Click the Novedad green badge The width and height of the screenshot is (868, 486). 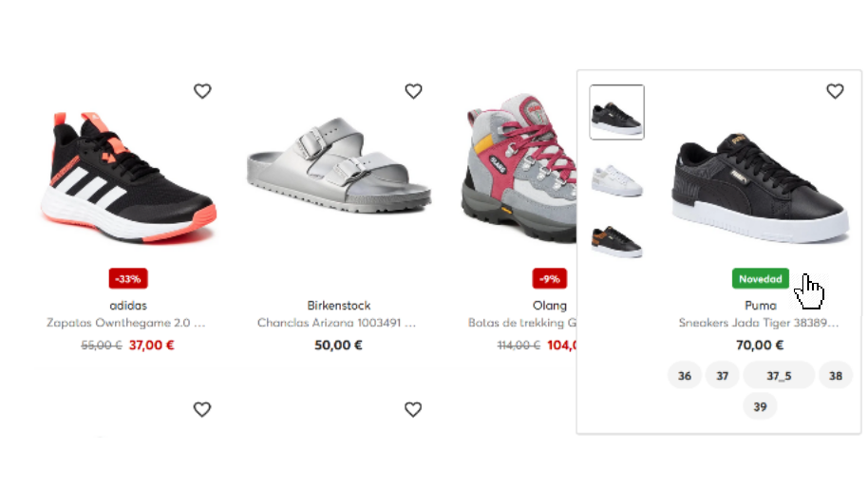pyautogui.click(x=760, y=278)
